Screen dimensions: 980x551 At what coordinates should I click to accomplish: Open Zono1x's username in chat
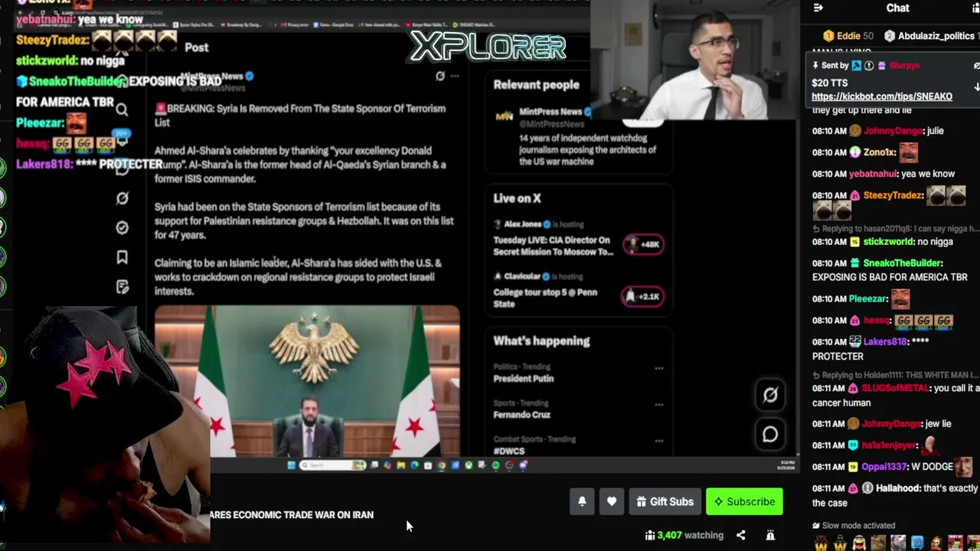pos(880,152)
